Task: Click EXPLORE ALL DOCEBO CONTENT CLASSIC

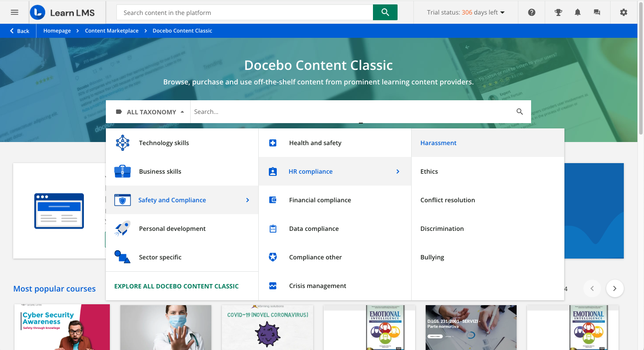Action: (177, 286)
